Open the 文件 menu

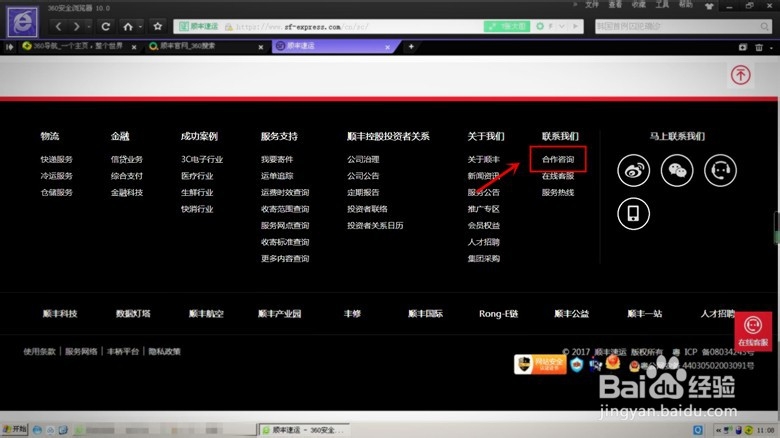[591, 4]
